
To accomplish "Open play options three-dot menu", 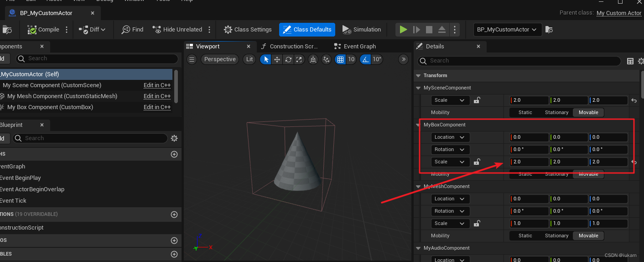I will [x=454, y=30].
